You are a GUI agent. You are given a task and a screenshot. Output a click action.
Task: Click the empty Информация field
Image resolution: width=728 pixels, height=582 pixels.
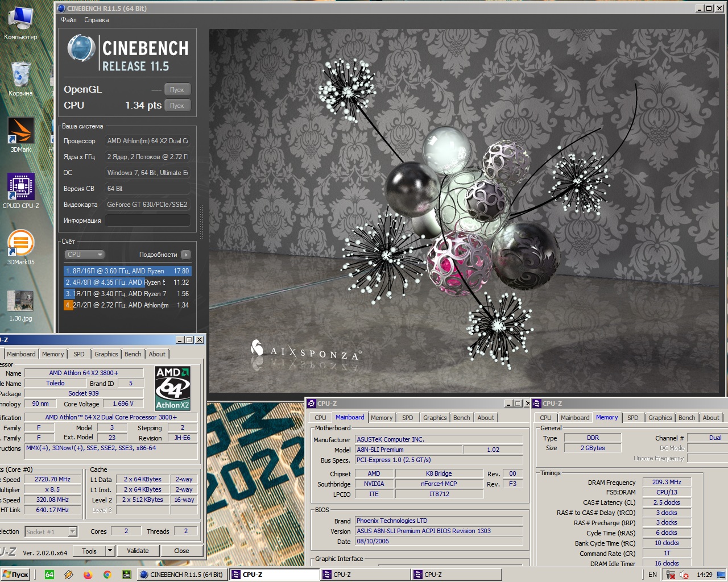tap(147, 221)
